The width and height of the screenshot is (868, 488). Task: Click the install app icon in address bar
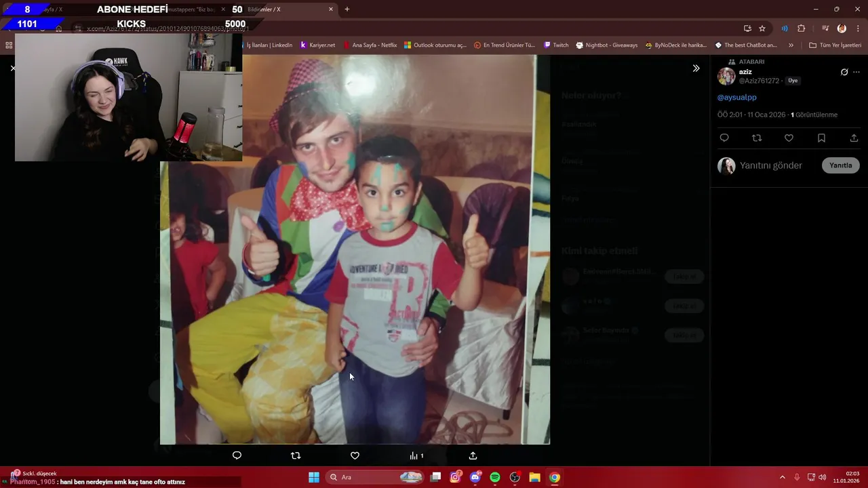[747, 28]
